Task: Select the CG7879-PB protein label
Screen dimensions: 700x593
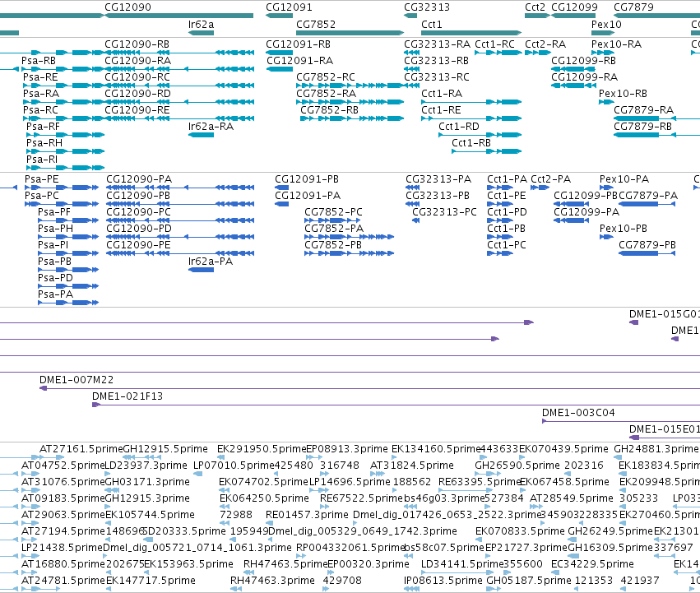Action: click(647, 245)
